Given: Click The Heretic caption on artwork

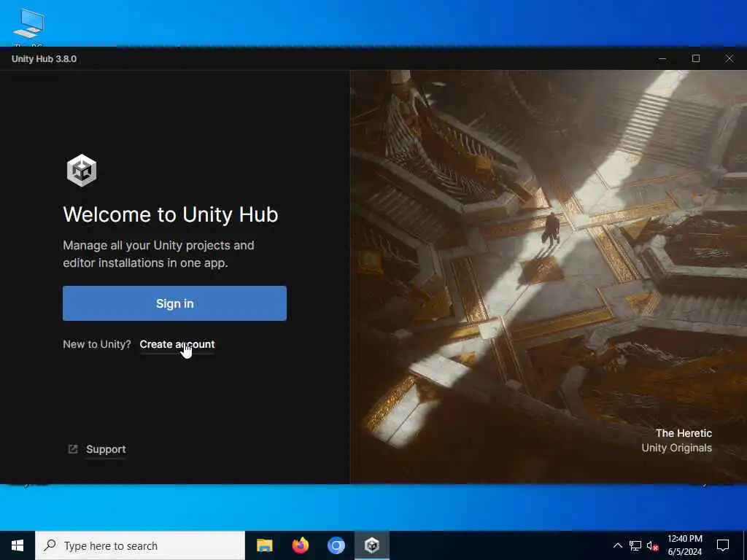Looking at the screenshot, I should 684,433.
